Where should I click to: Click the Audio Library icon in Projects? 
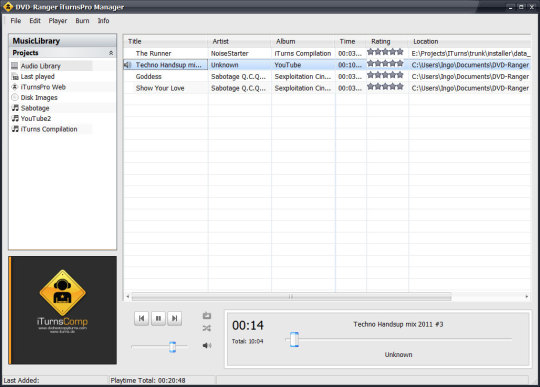point(14,66)
